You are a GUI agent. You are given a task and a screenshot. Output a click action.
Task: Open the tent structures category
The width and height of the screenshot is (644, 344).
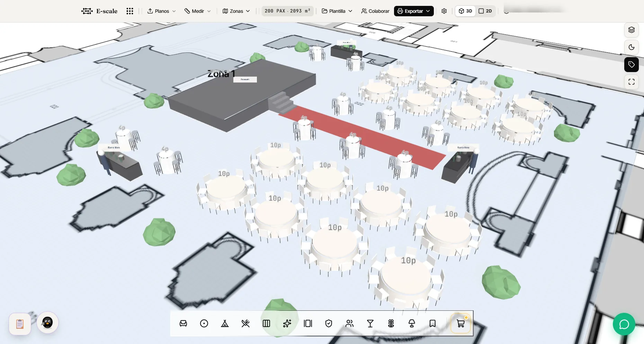point(225,324)
